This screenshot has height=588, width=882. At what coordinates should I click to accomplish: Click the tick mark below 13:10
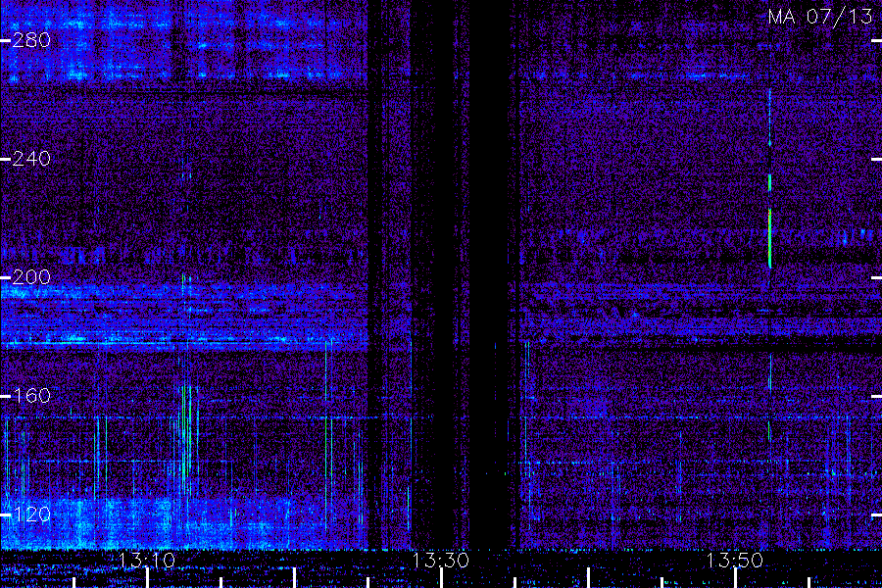(147, 578)
